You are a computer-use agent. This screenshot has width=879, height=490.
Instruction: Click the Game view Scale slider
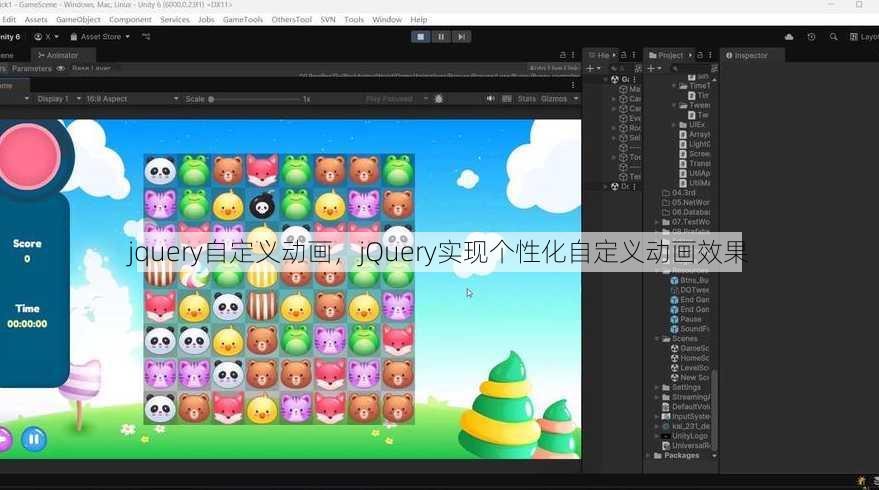tap(255, 99)
